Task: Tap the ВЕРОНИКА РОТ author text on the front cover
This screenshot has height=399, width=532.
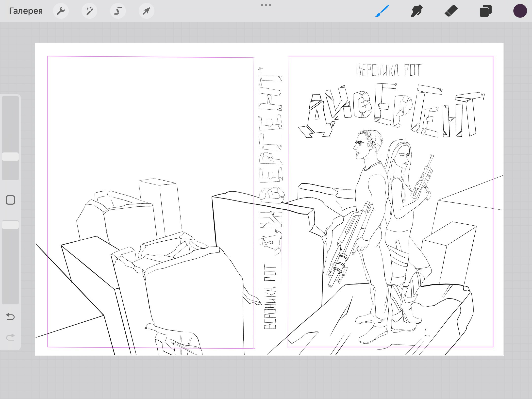Action: pos(389,70)
